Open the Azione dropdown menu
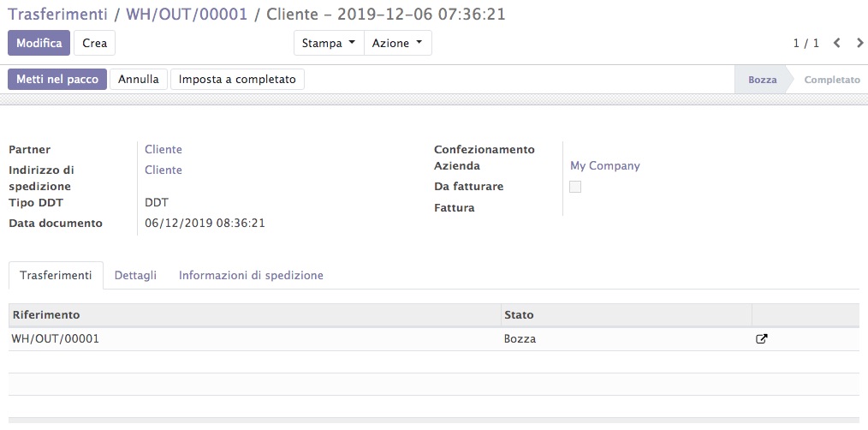868x430 pixels. [397, 43]
